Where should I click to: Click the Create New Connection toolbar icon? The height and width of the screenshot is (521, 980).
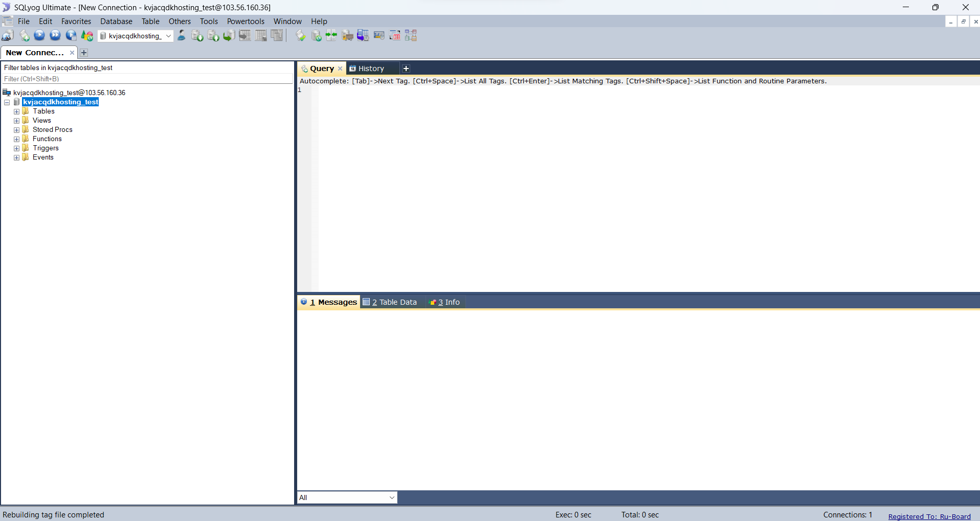(8, 36)
